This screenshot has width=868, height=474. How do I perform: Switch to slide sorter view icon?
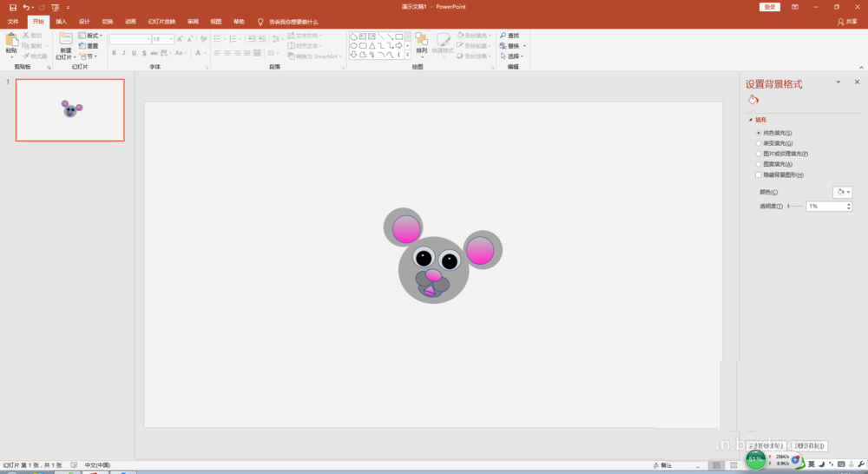pos(732,465)
